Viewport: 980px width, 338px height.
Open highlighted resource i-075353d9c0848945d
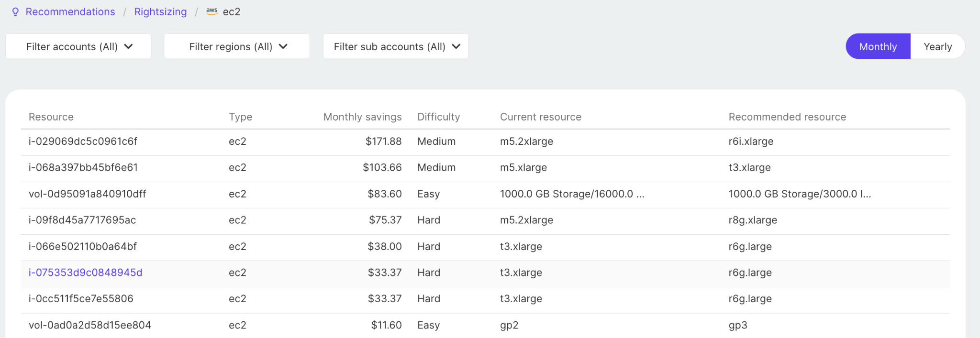click(86, 273)
